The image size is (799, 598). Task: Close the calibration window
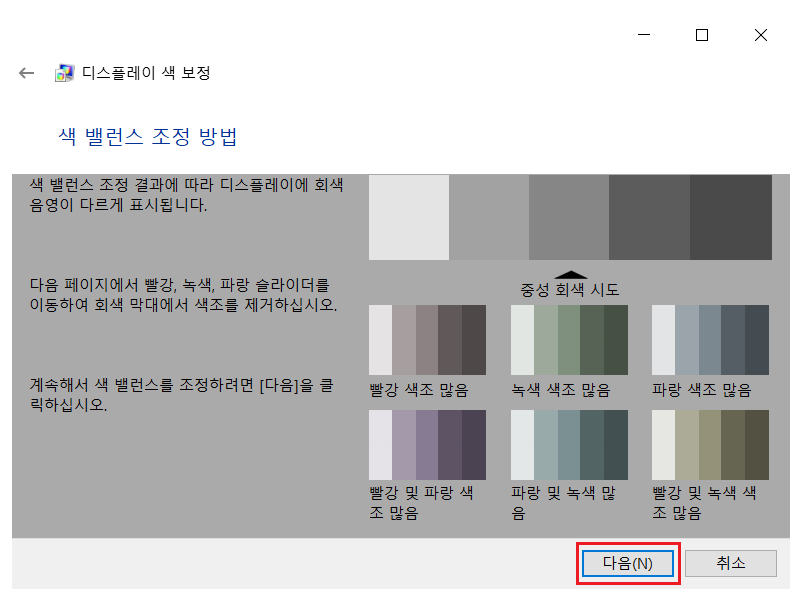point(760,35)
